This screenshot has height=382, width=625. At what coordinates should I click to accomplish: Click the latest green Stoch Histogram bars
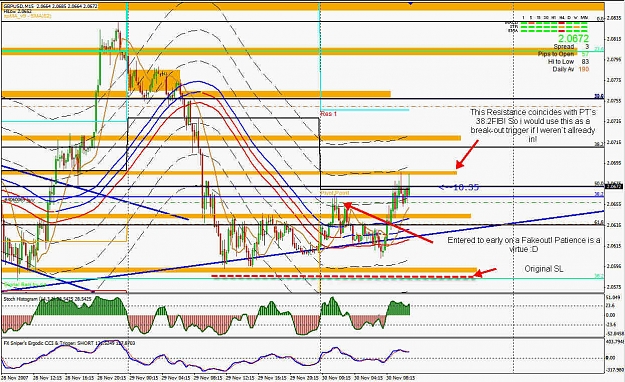tap(399, 308)
